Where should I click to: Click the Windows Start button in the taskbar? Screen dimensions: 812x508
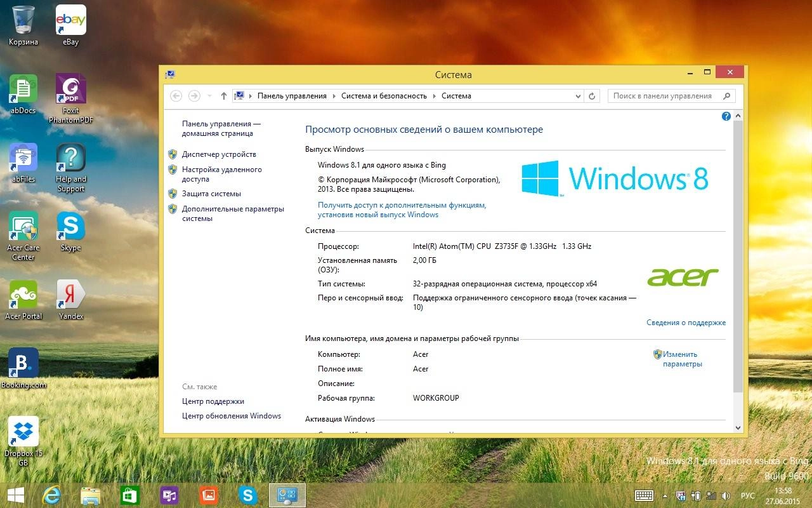tap(16, 495)
